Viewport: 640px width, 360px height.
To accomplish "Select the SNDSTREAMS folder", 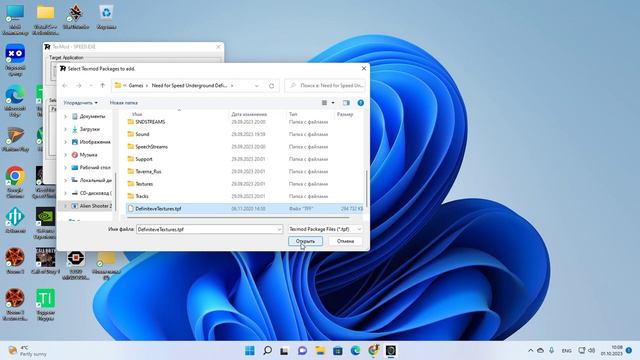I will pyautogui.click(x=150, y=122).
